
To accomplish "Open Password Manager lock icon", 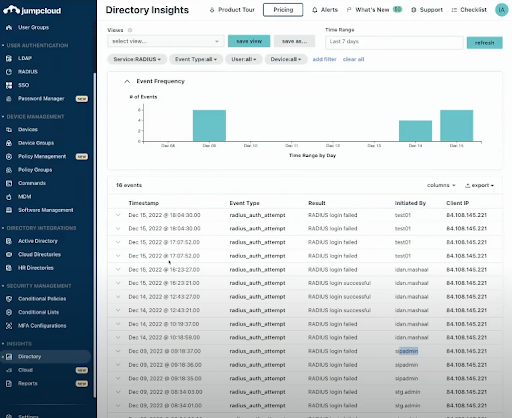I will click(x=9, y=99).
